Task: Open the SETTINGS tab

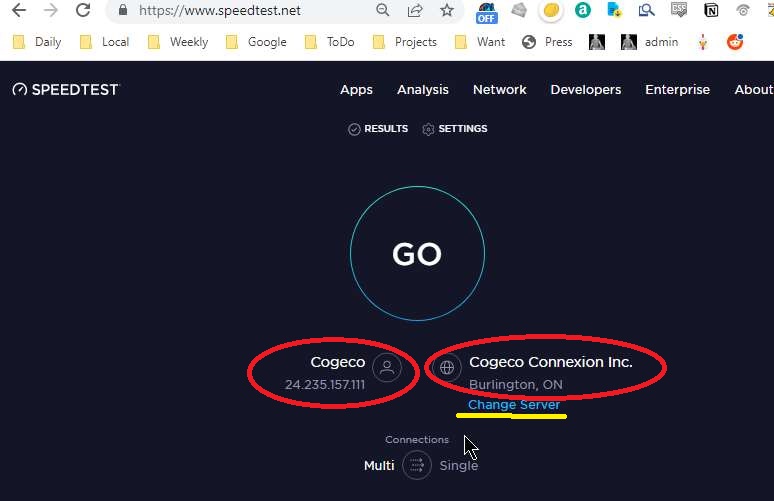Action: tap(455, 129)
